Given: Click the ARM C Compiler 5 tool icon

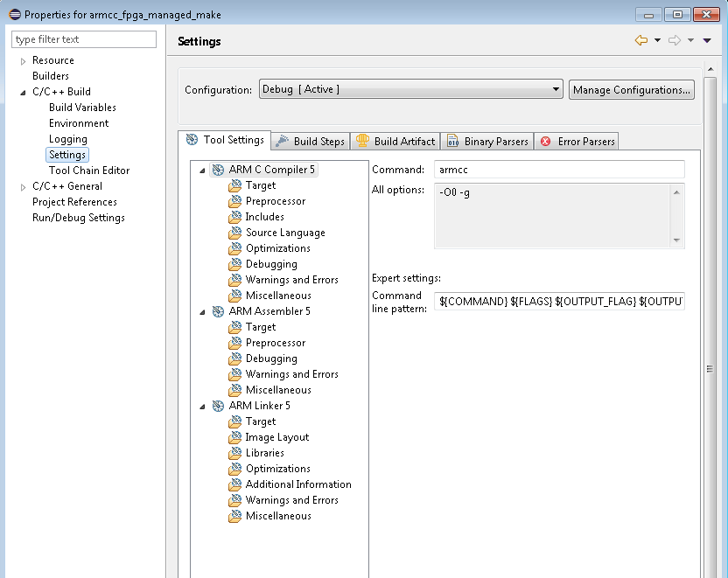Looking at the screenshot, I should (x=218, y=170).
